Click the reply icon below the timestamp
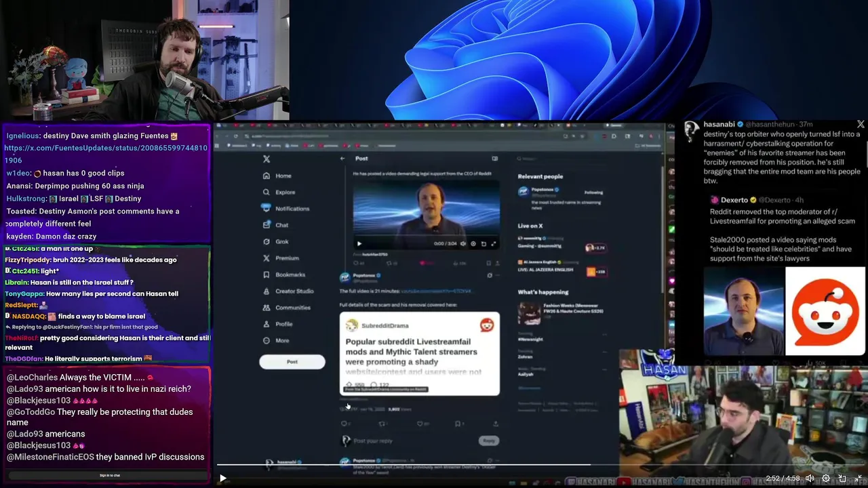This screenshot has height=488, width=868. (x=344, y=424)
